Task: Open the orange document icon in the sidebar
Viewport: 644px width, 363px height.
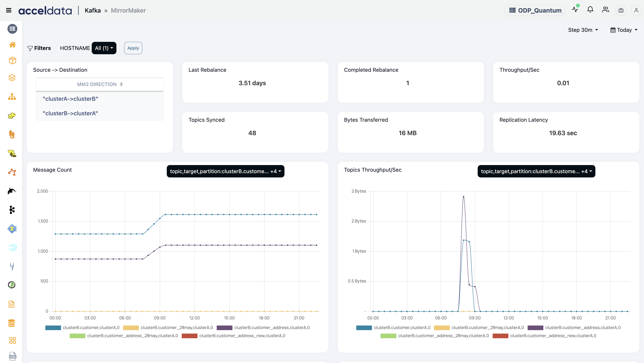Action: pyautogui.click(x=12, y=304)
